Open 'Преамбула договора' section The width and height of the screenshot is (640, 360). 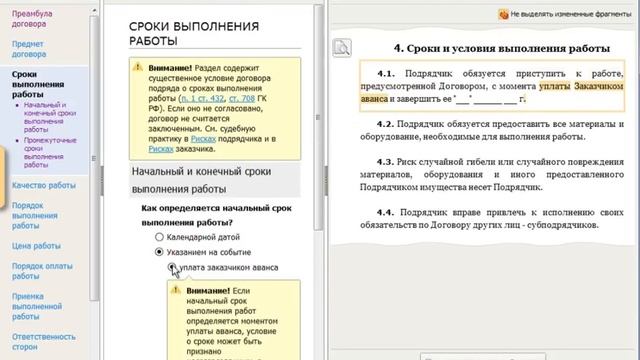(x=32, y=19)
